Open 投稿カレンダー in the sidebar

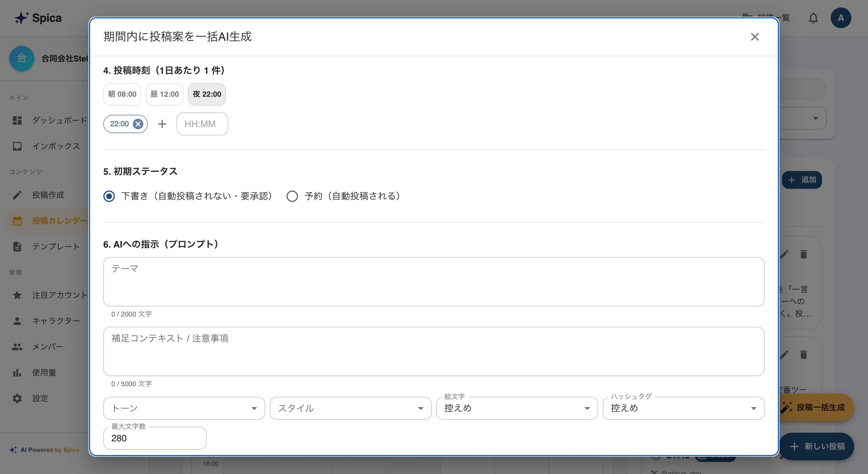pyautogui.click(x=47, y=221)
